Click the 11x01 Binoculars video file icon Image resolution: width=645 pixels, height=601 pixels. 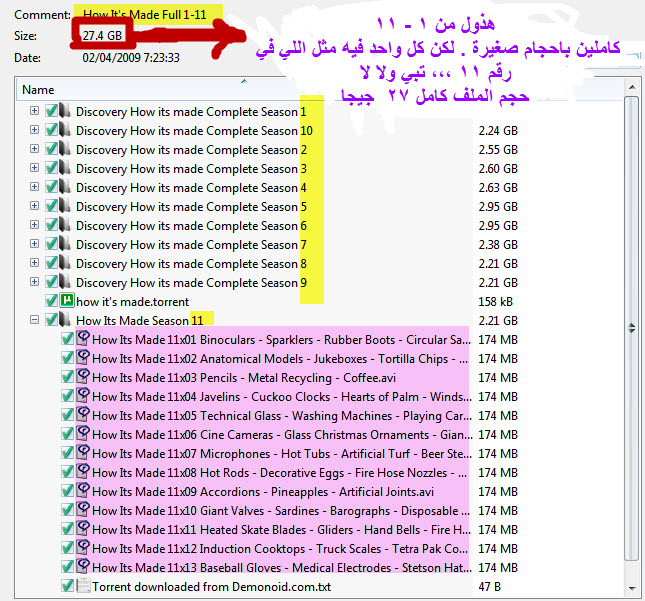[x=83, y=339]
